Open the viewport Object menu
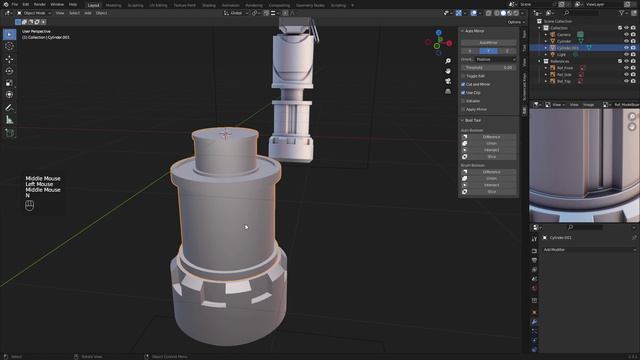This screenshot has height=360, width=640. coord(101,13)
